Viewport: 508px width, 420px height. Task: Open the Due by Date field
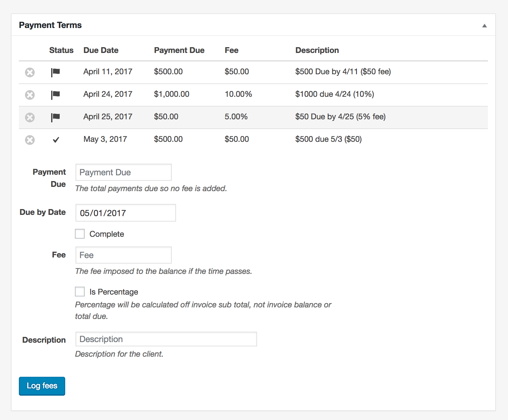(125, 213)
